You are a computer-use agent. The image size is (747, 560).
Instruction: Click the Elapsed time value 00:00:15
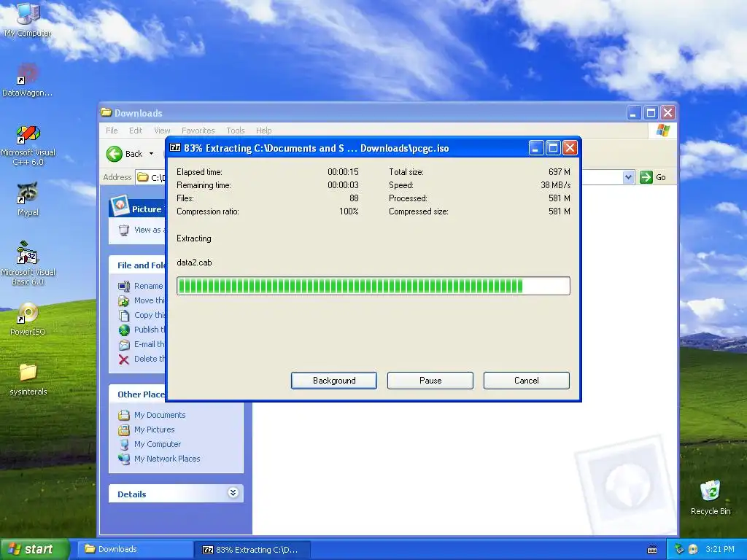pyautogui.click(x=343, y=172)
